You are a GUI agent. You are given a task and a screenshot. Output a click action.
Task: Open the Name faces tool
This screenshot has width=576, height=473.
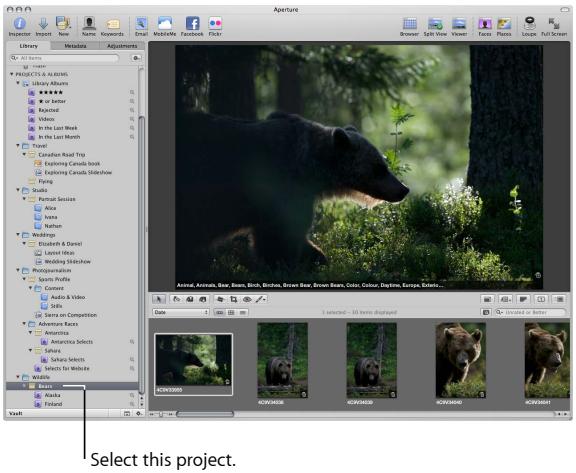coord(89,26)
